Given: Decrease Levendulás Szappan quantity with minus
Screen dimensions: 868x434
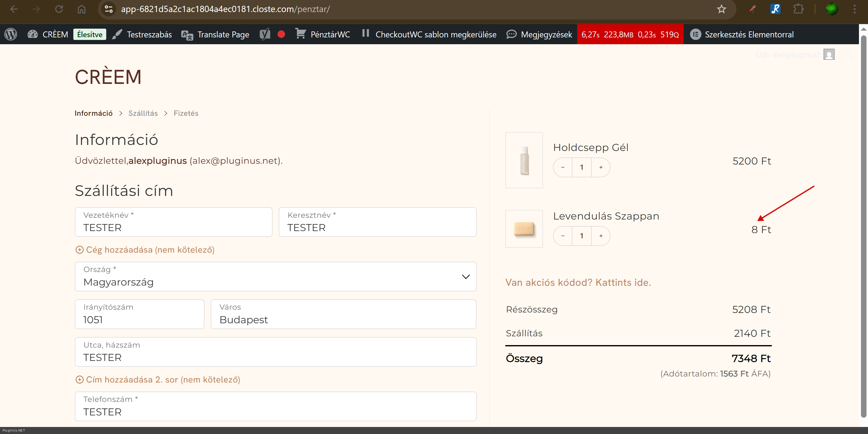Looking at the screenshot, I should [563, 236].
